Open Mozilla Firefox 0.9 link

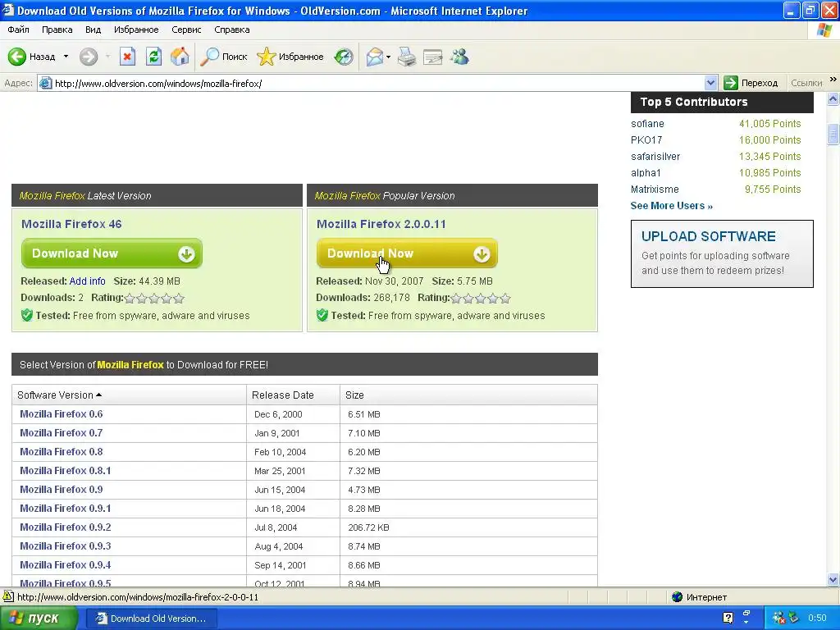[x=61, y=489]
